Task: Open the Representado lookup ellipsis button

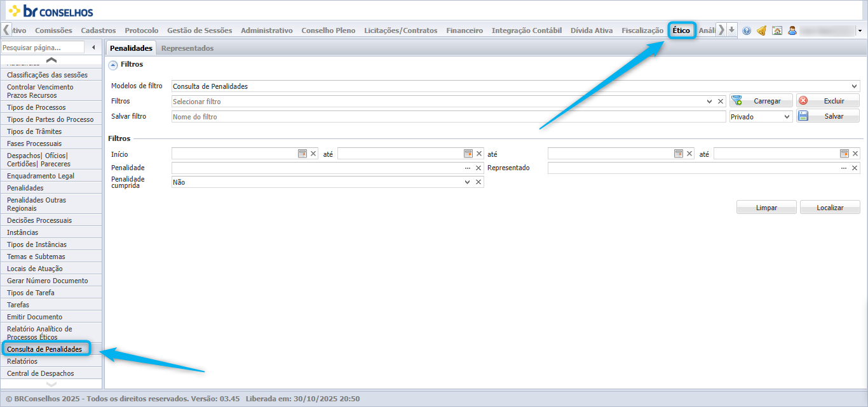Action: click(844, 168)
